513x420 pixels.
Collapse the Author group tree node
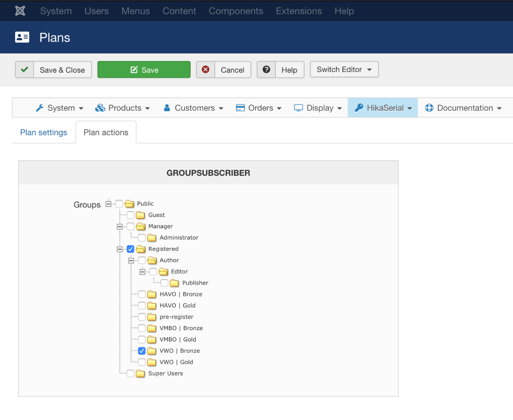coord(131,260)
